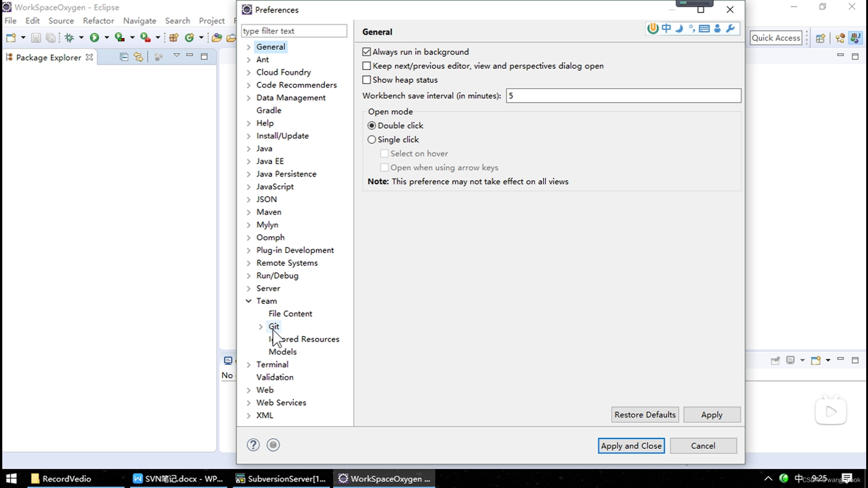
Task: Enable Keep next/previous editor dialog open
Action: coord(367,66)
